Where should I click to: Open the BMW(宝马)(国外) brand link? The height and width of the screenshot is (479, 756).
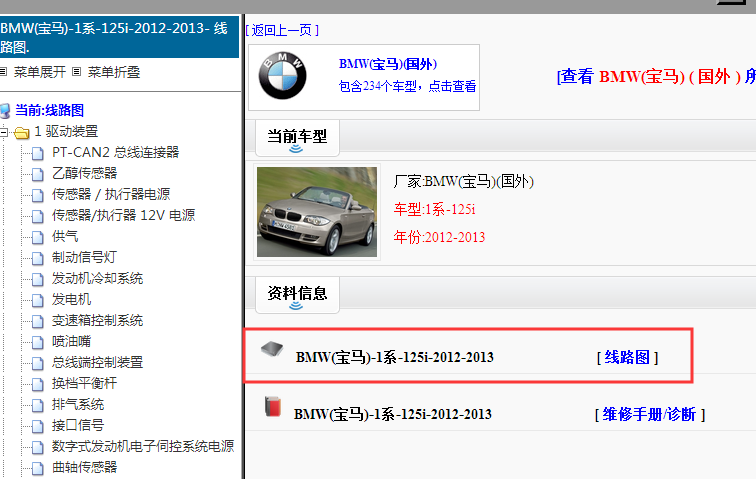(x=388, y=64)
